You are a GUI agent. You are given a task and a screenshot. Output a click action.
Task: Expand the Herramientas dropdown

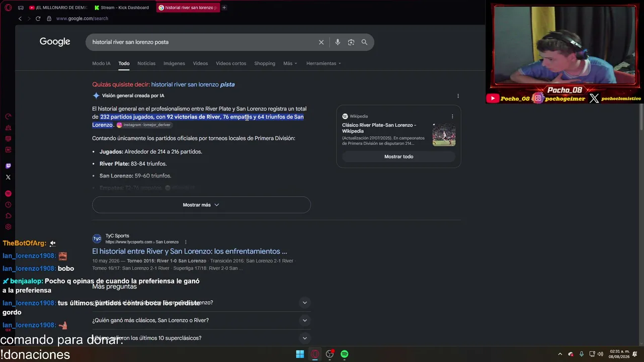[x=324, y=63]
